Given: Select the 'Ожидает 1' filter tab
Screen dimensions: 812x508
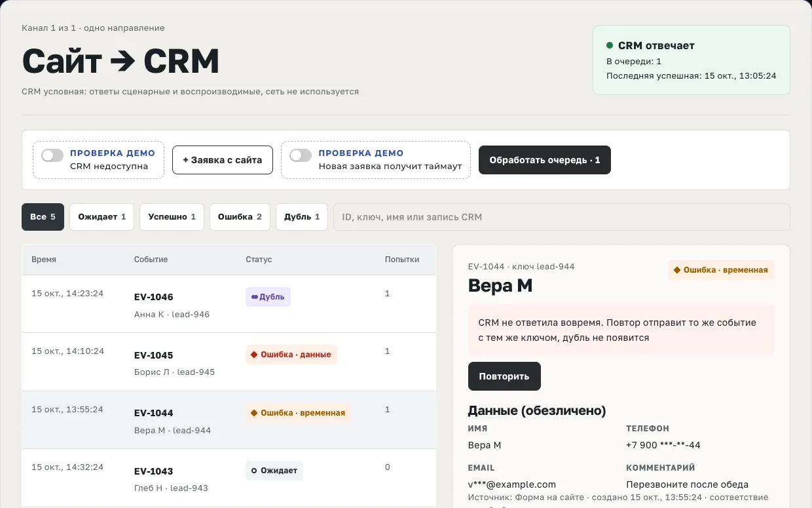Looking at the screenshot, I should (102, 217).
